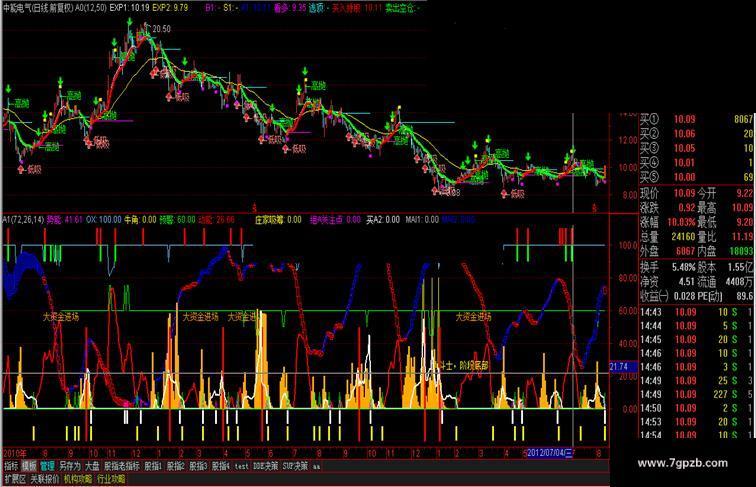
Task: Click the 流通 4408万 value
Action: click(x=739, y=281)
